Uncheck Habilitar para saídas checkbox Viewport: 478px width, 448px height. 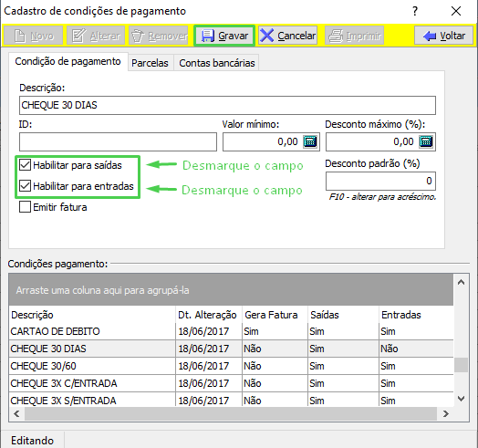(25, 165)
